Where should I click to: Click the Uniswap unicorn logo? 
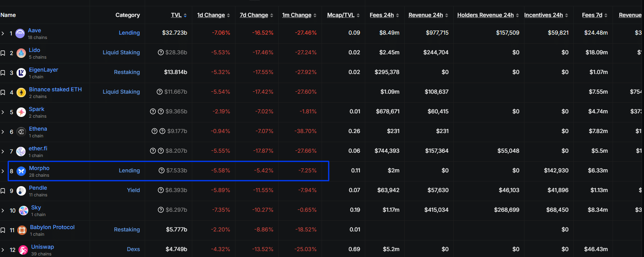(x=24, y=250)
